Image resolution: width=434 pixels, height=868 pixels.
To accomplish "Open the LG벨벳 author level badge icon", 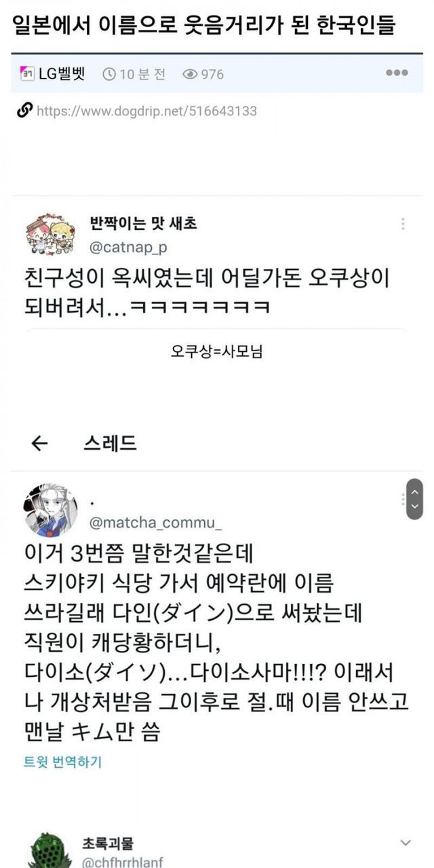I will [28, 73].
